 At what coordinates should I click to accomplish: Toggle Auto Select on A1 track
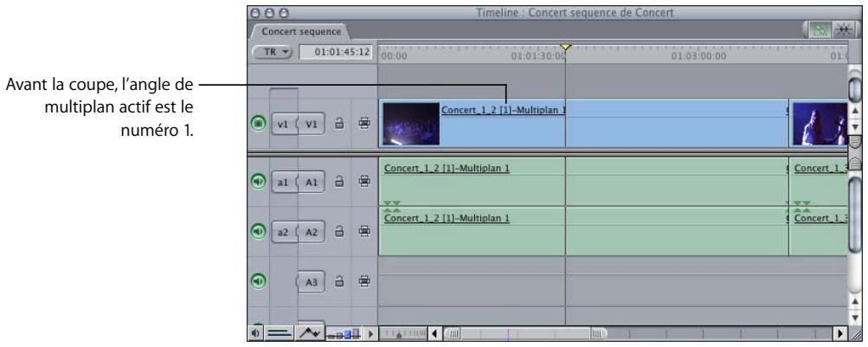click(x=363, y=181)
